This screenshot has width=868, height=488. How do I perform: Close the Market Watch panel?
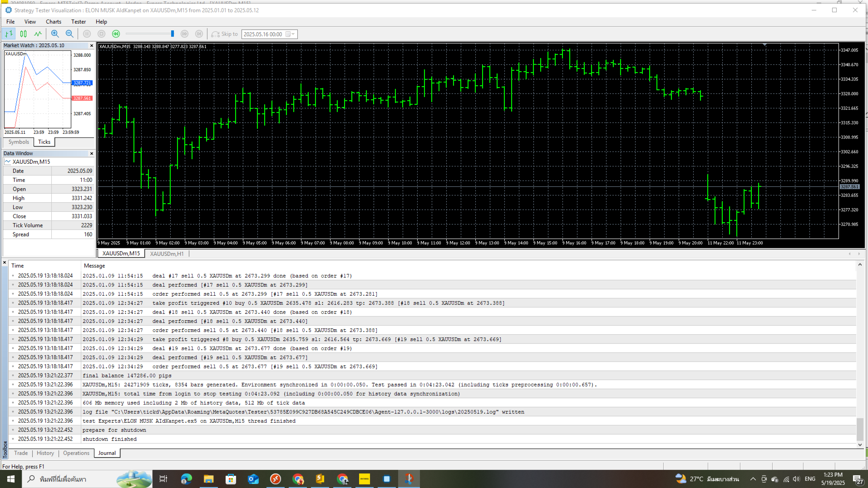coord(91,45)
